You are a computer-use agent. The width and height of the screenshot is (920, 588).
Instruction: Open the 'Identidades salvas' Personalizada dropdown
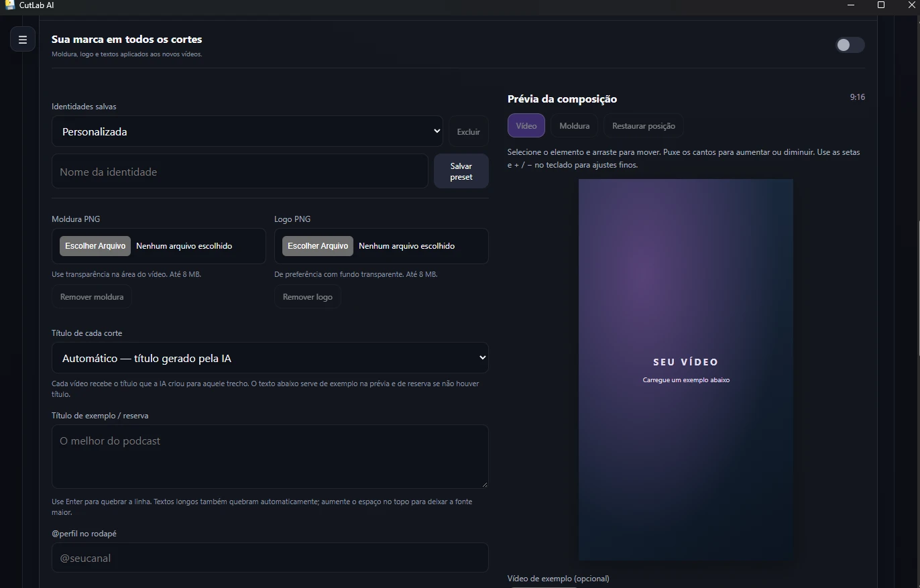[x=247, y=131]
